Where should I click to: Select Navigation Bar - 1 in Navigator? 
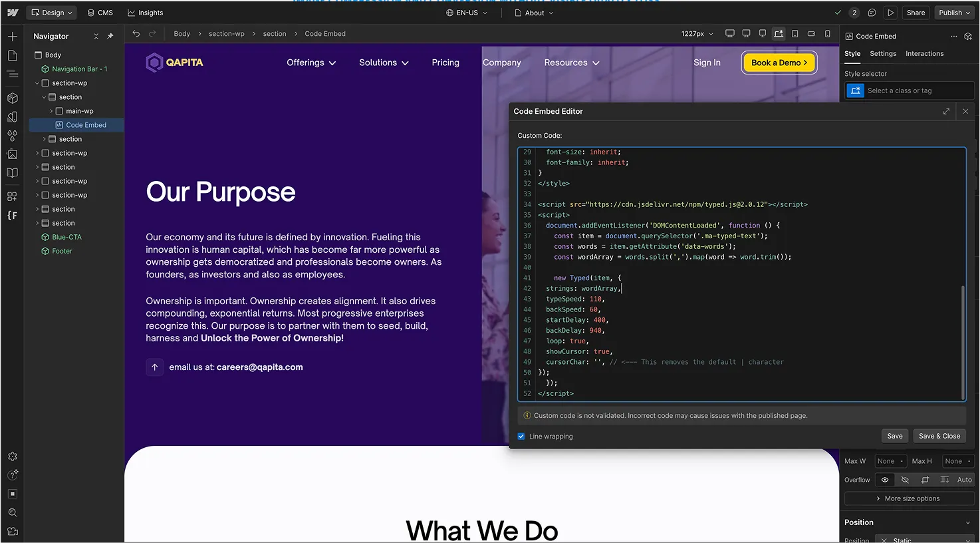pos(79,69)
